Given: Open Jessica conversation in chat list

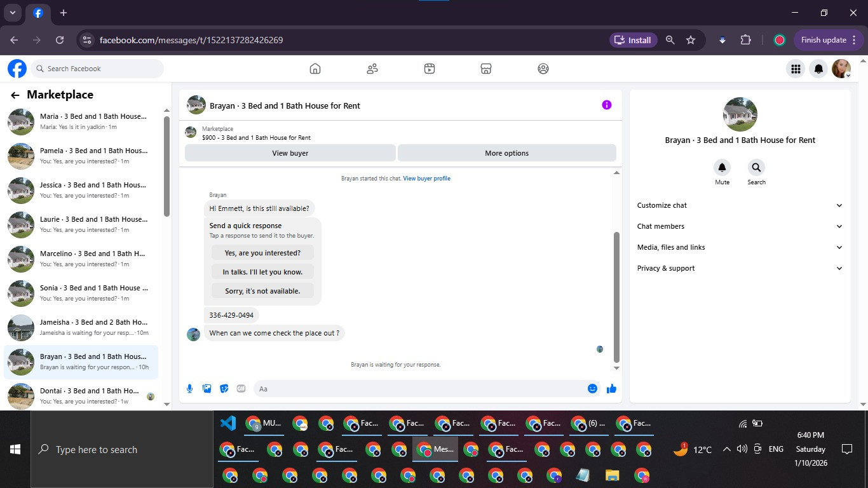Looking at the screenshot, I should pyautogui.click(x=81, y=190).
